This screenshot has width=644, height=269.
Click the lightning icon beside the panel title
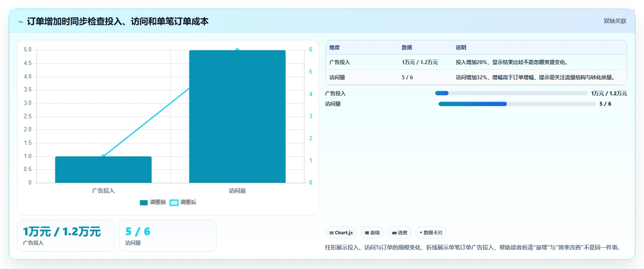coord(20,21)
